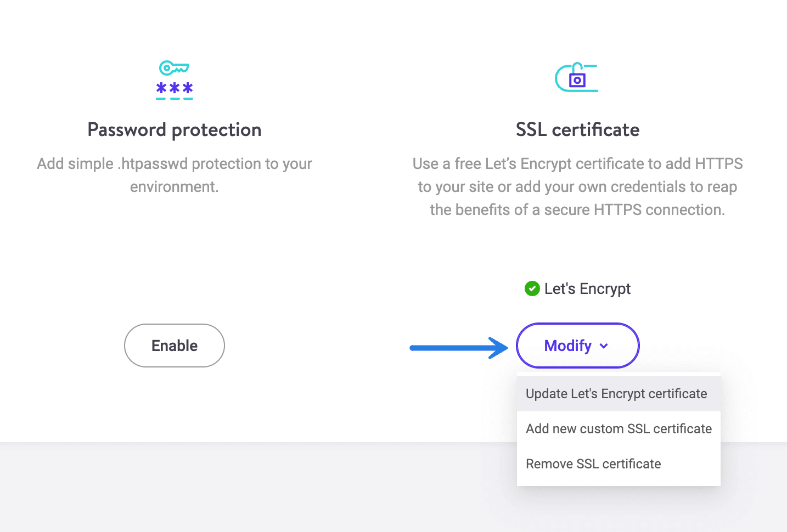Enable password protection for the environment
This screenshot has height=532, width=787.
pyautogui.click(x=174, y=346)
